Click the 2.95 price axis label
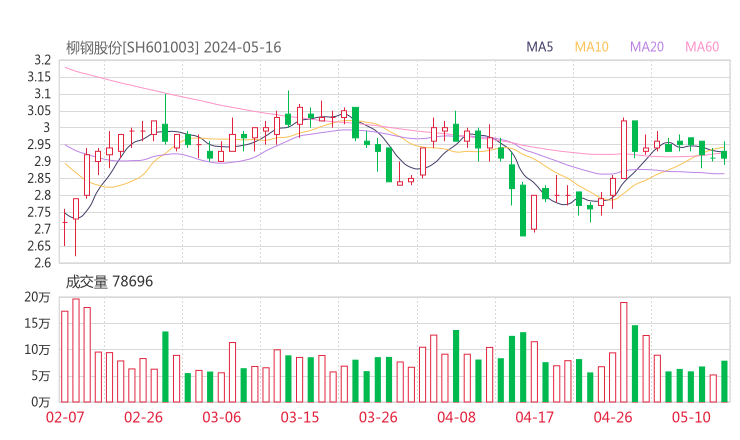The height and width of the screenshot is (440, 740). [x=39, y=144]
